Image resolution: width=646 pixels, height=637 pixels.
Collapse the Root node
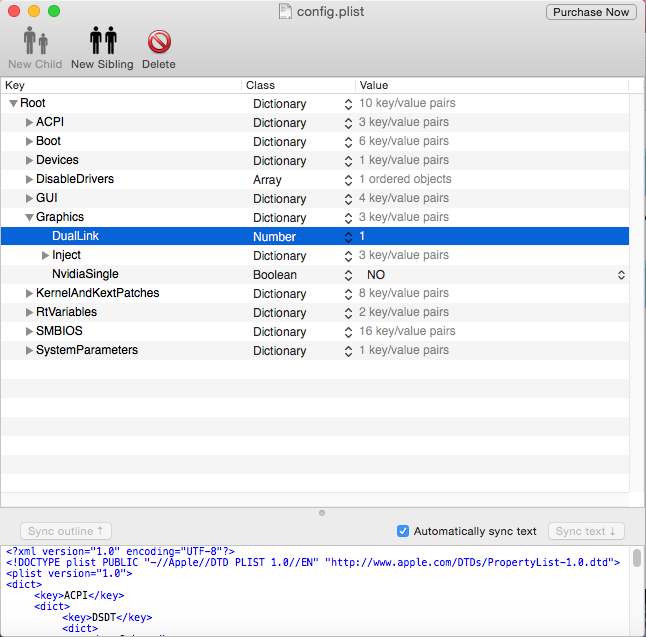[x=13, y=103]
